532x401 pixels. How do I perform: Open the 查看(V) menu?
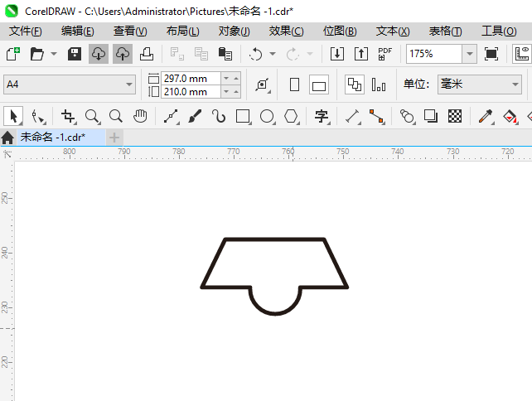(x=130, y=31)
